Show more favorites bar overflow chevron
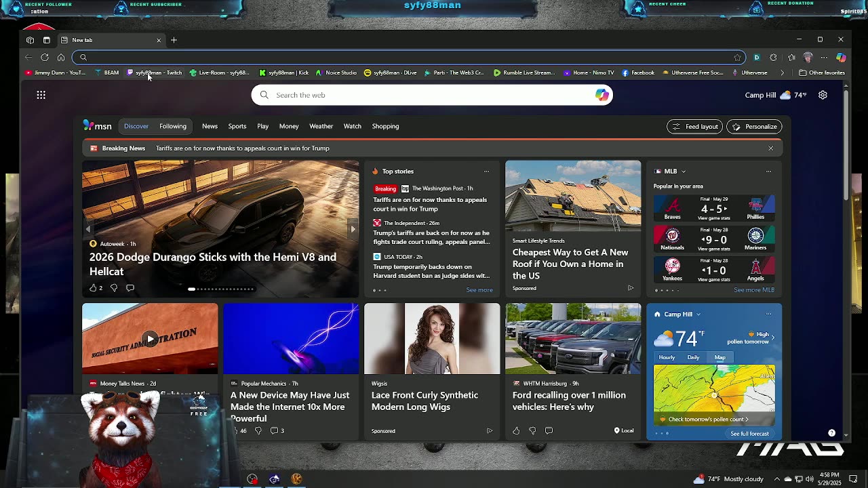This screenshot has width=868, height=488. 782,73
